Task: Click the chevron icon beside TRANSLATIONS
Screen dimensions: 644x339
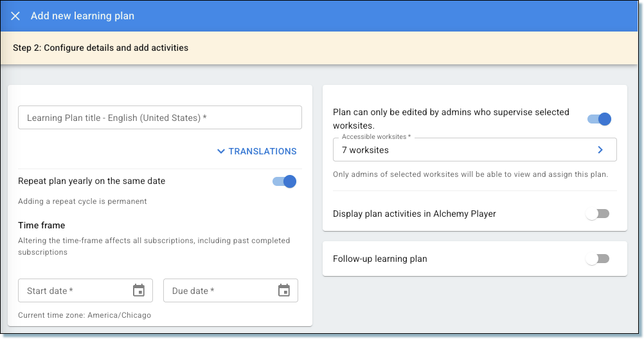Action: [221, 151]
